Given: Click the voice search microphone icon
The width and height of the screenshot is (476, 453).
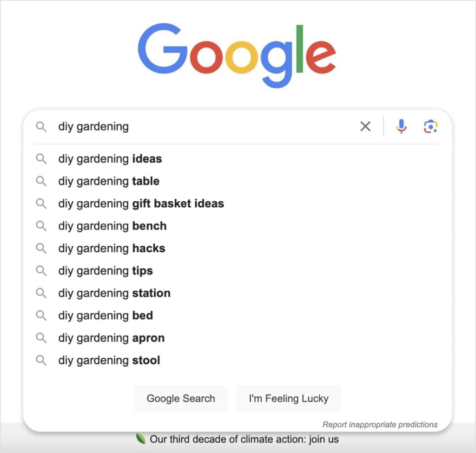Looking at the screenshot, I should pos(401,126).
